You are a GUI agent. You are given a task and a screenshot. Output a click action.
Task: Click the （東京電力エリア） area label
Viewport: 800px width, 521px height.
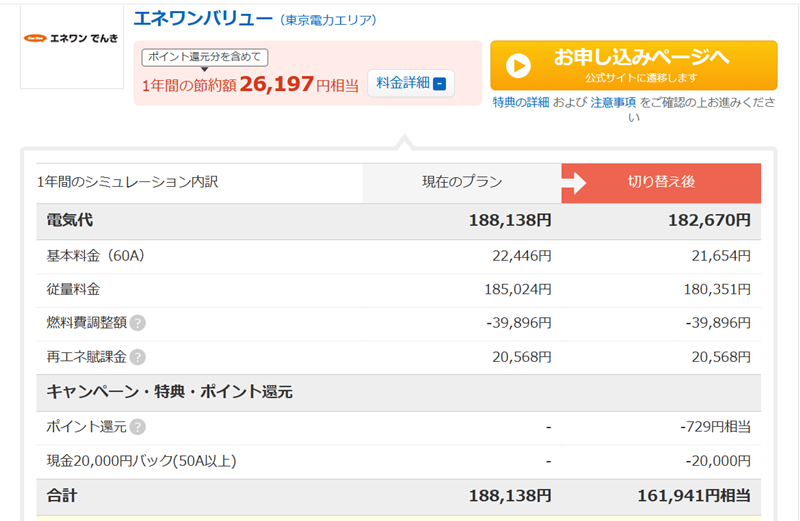[328, 20]
